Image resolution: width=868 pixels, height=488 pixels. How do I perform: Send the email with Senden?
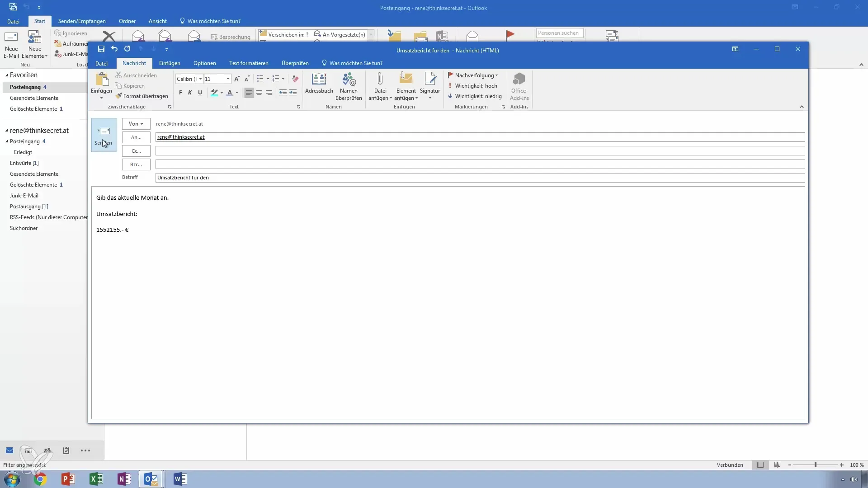[x=104, y=135]
